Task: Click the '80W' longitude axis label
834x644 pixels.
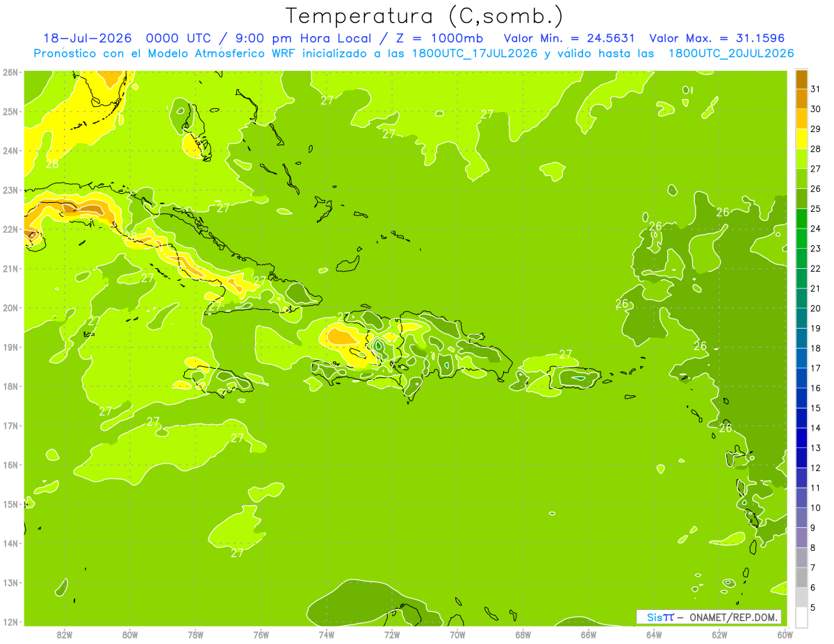Action: (x=130, y=634)
